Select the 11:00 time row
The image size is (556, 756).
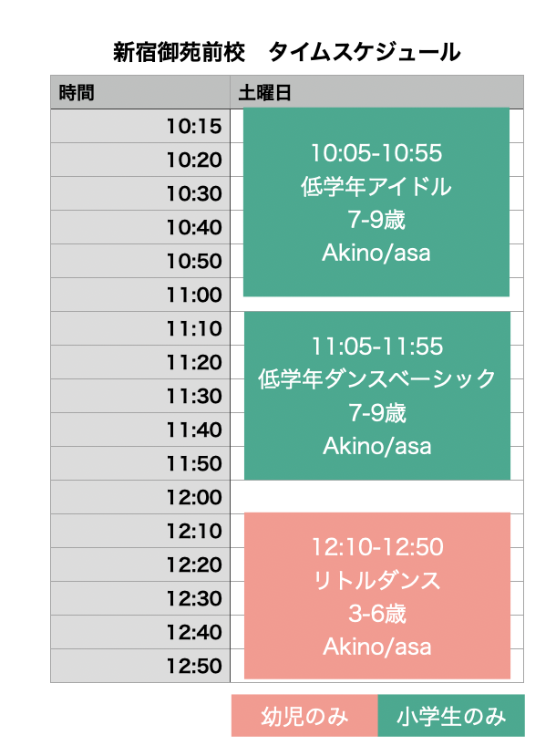pos(139,295)
